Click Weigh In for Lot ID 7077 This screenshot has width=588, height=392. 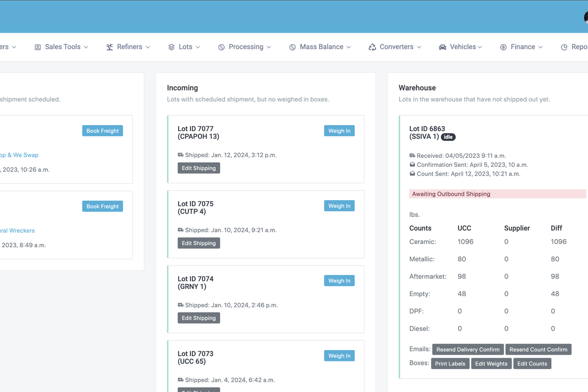tap(339, 130)
